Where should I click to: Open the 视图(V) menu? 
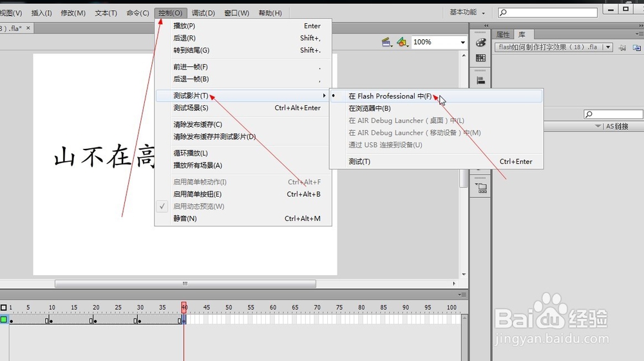(x=11, y=13)
